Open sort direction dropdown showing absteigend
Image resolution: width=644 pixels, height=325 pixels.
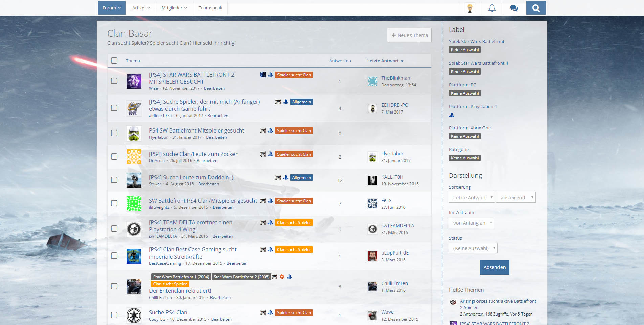pos(516,198)
